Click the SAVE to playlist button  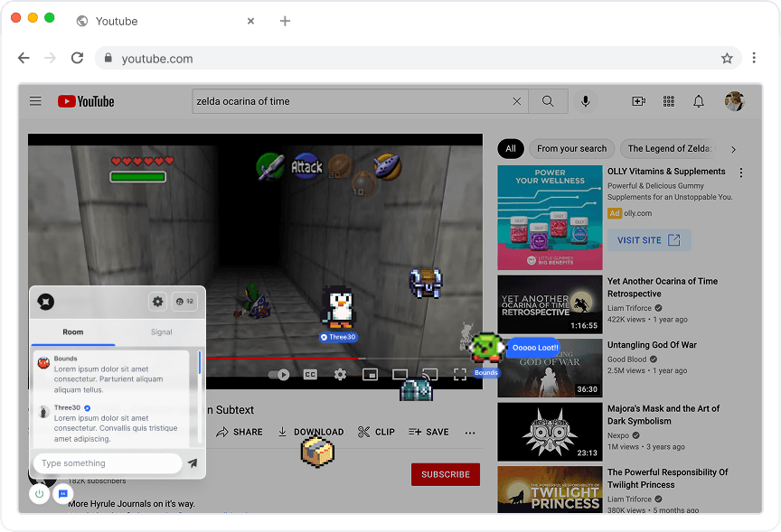[428, 432]
